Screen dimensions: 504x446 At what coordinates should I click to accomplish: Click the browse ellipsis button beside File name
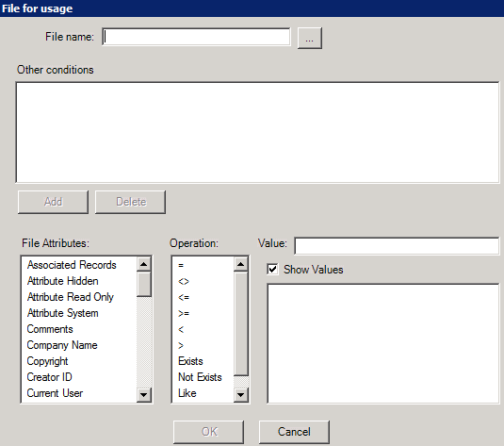(x=310, y=39)
